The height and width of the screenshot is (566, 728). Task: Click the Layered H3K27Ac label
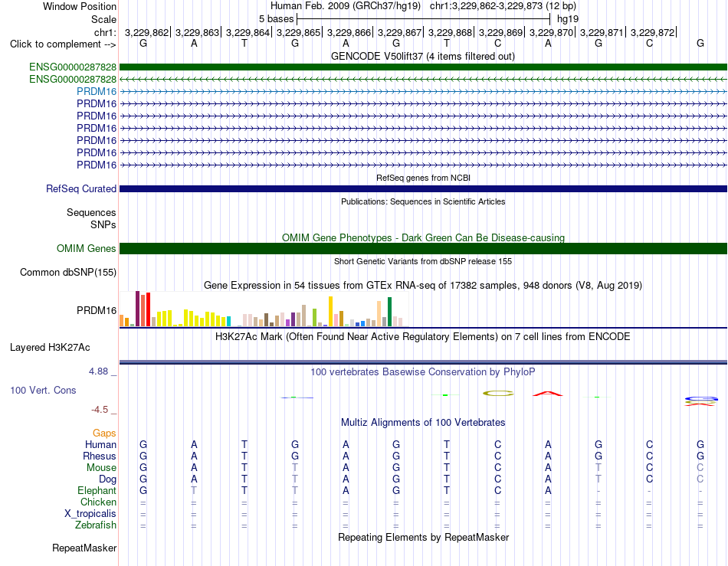point(50,348)
